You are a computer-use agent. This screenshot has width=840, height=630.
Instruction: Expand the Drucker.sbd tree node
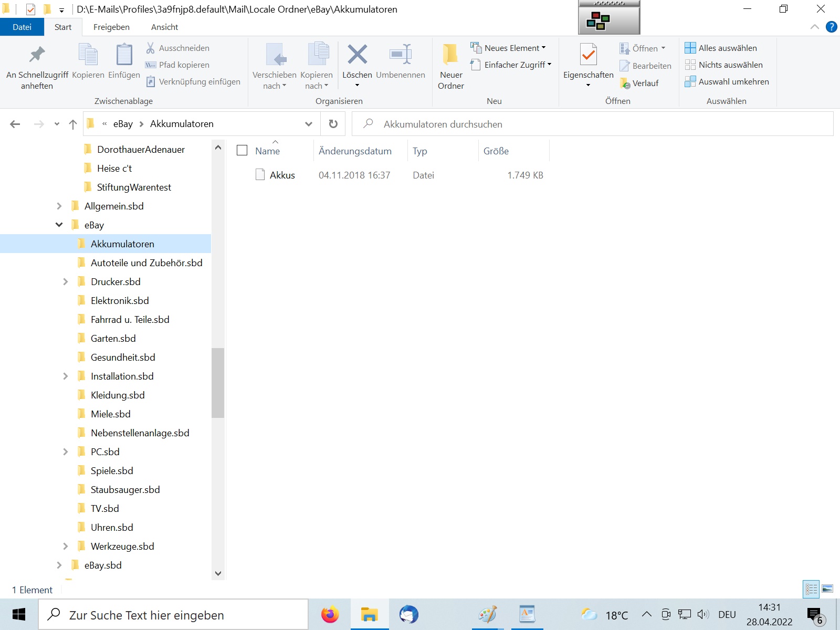pyautogui.click(x=66, y=281)
